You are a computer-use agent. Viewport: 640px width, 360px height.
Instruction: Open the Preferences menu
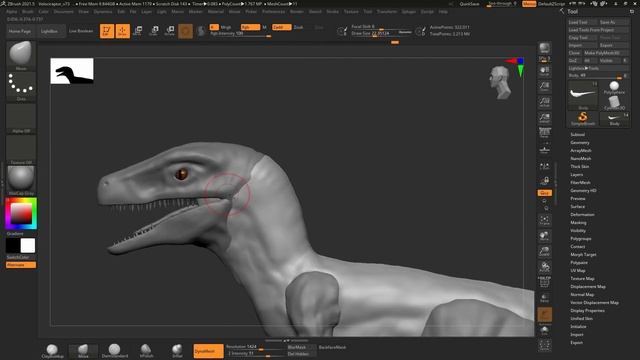click(273, 12)
